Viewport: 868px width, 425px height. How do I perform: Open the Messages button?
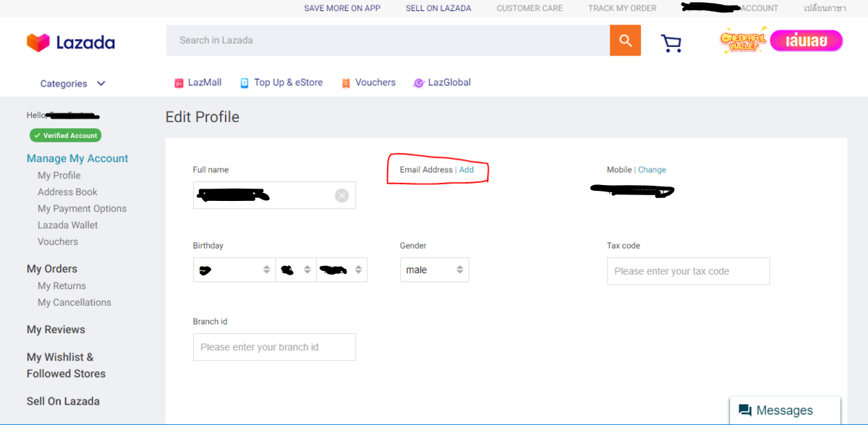(785, 411)
